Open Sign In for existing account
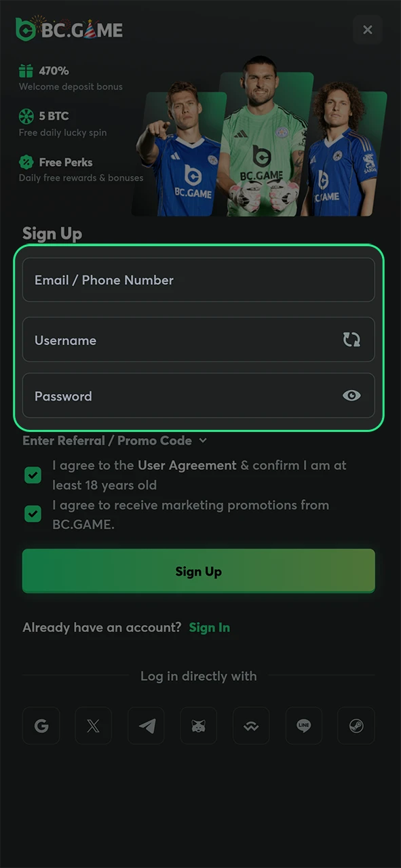 [x=209, y=627]
